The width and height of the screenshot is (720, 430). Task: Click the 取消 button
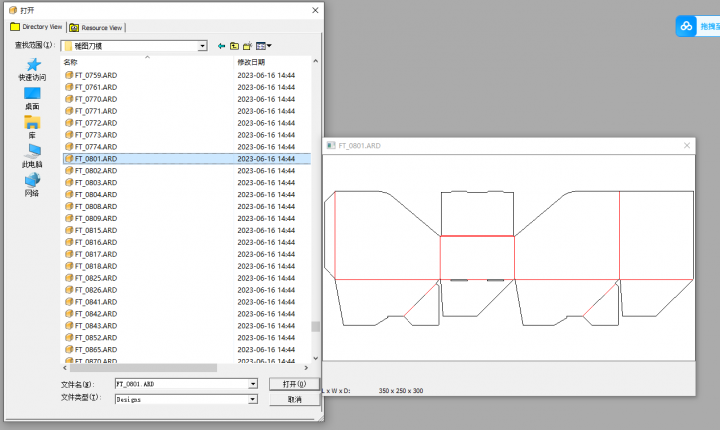click(x=294, y=399)
